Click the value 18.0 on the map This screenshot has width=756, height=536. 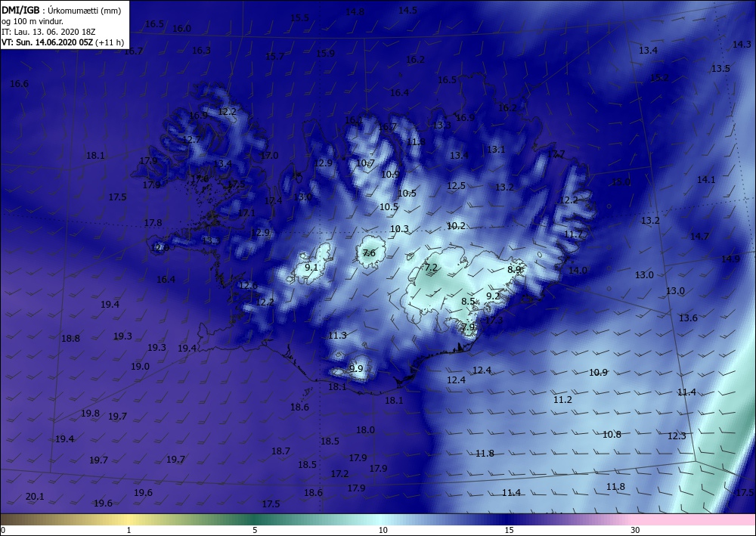click(365, 430)
